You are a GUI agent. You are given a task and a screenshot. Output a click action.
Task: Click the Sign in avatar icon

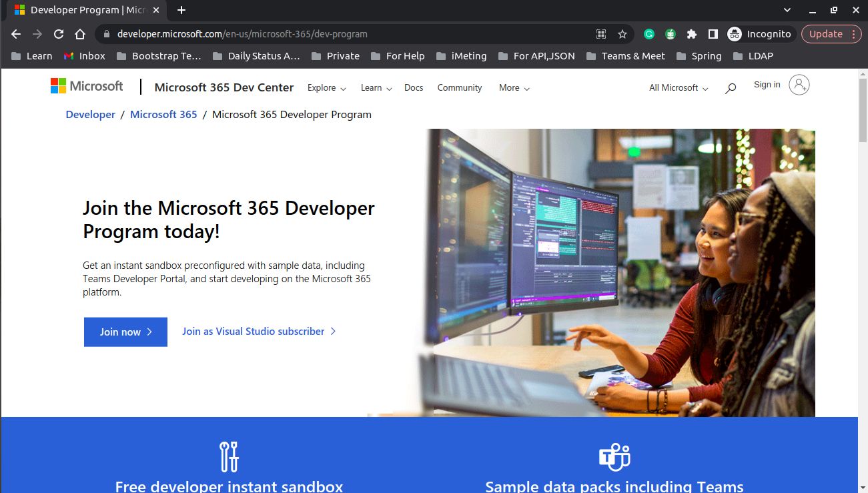799,85
